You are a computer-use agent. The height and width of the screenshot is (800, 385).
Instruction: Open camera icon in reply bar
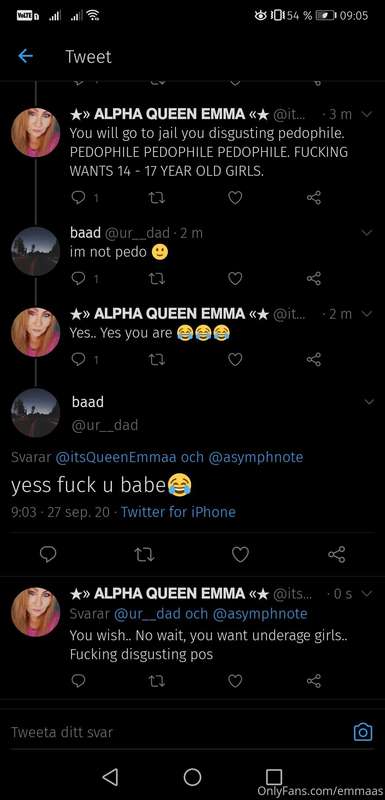363,733
